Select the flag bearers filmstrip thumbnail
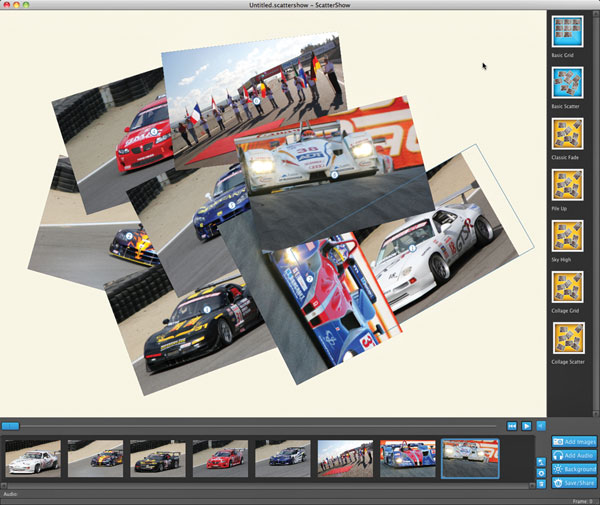The height and width of the screenshot is (505, 600). (345, 458)
